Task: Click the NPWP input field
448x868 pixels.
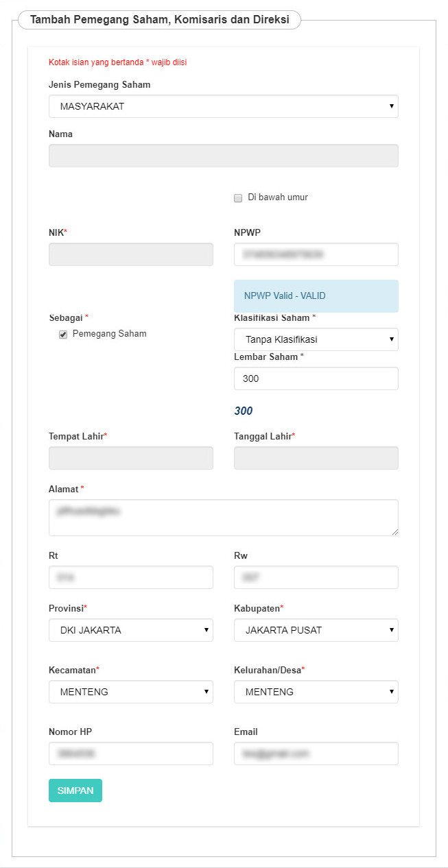Action: 316,254
